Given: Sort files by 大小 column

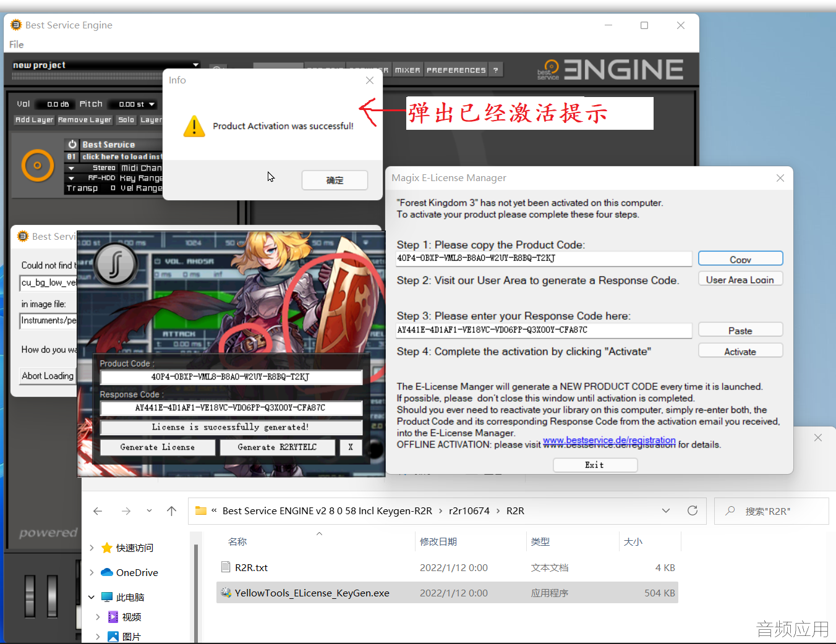Looking at the screenshot, I should pyautogui.click(x=633, y=541).
